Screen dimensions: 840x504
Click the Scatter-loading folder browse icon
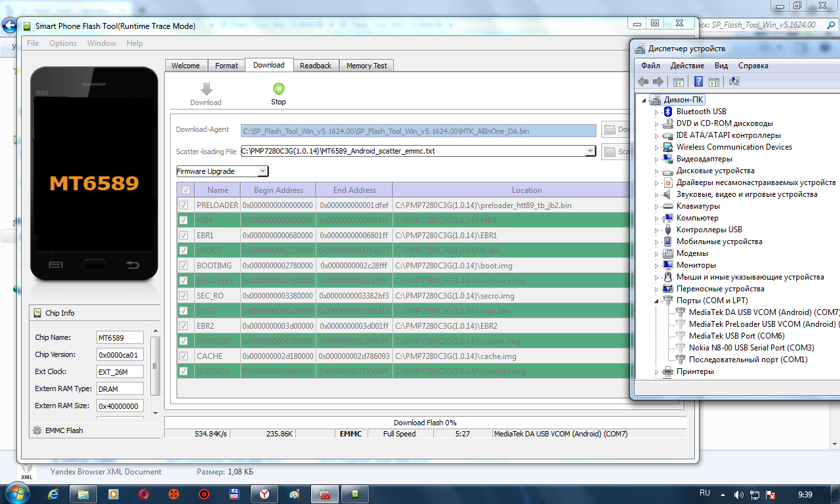610,151
